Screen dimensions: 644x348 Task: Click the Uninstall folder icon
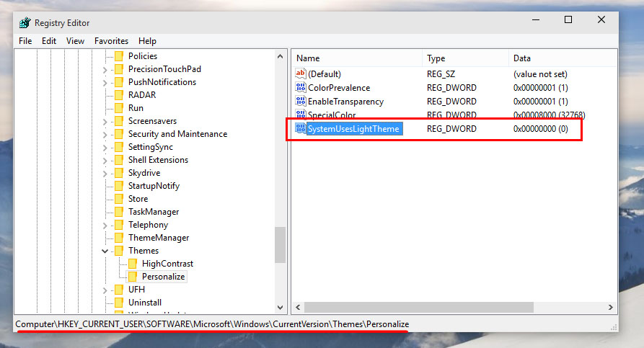(x=119, y=303)
